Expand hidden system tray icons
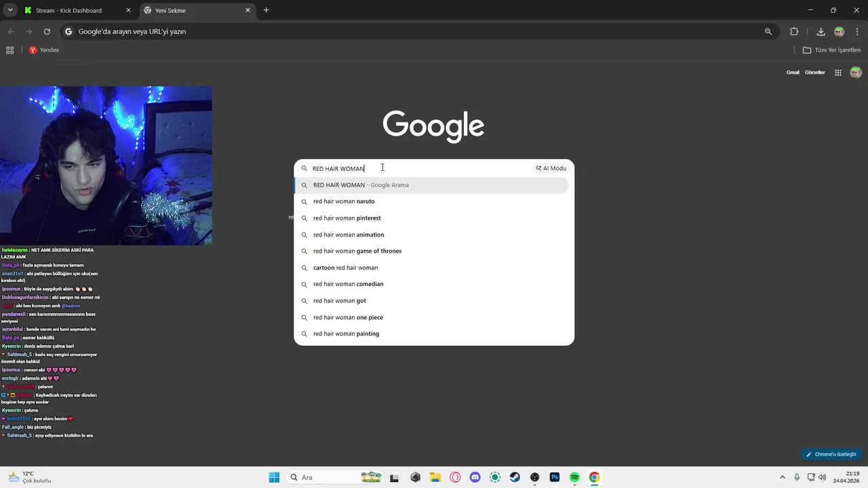 [782, 477]
